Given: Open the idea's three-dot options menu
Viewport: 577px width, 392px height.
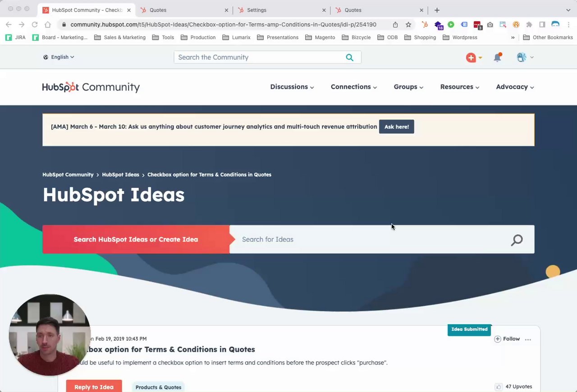Looking at the screenshot, I should coord(528,339).
